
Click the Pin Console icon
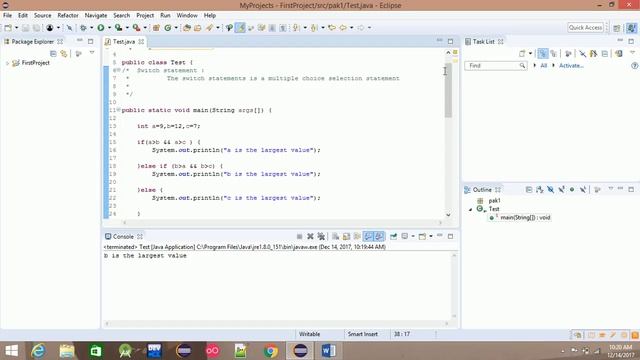tap(393, 236)
